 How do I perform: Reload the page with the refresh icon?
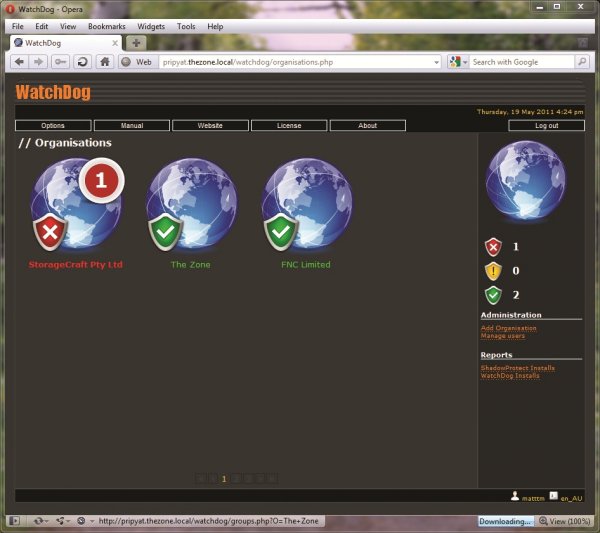coord(82,62)
